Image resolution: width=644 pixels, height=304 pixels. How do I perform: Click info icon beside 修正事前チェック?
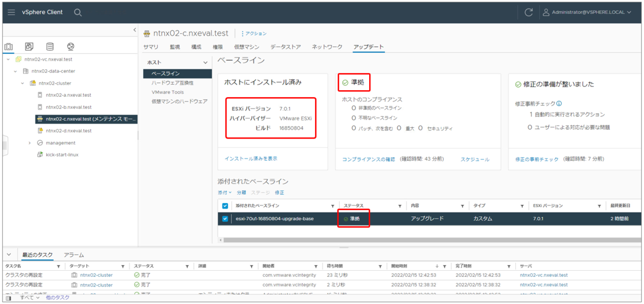click(x=559, y=104)
